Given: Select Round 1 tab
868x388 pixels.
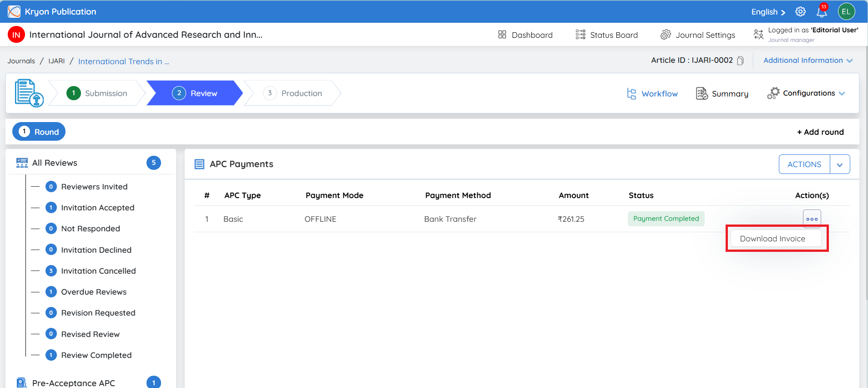Looking at the screenshot, I should pos(39,132).
